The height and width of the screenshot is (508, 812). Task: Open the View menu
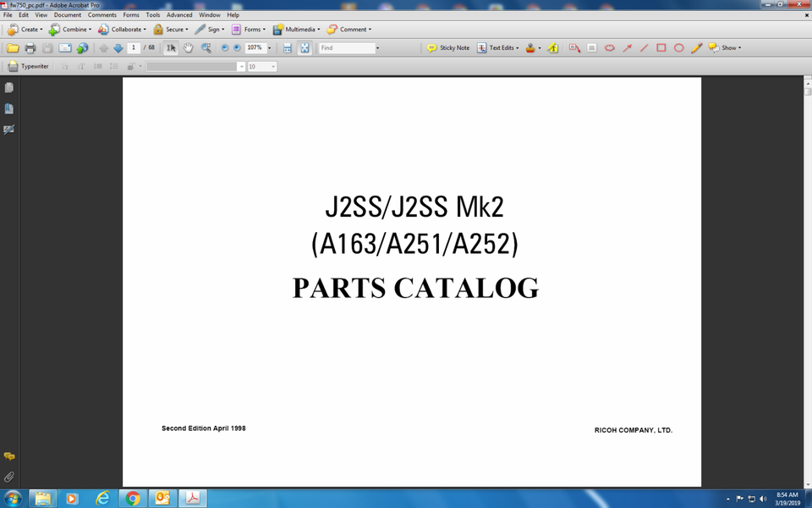point(41,15)
